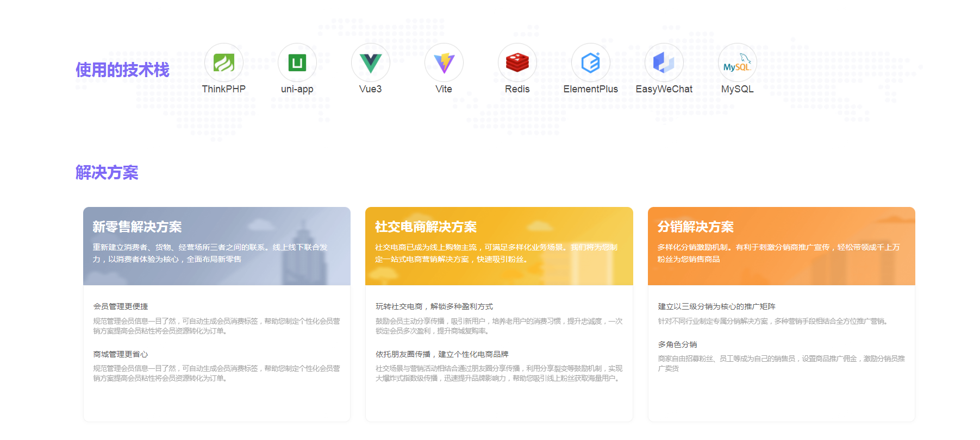
Task: Click the red Redis icon
Action: (x=517, y=63)
